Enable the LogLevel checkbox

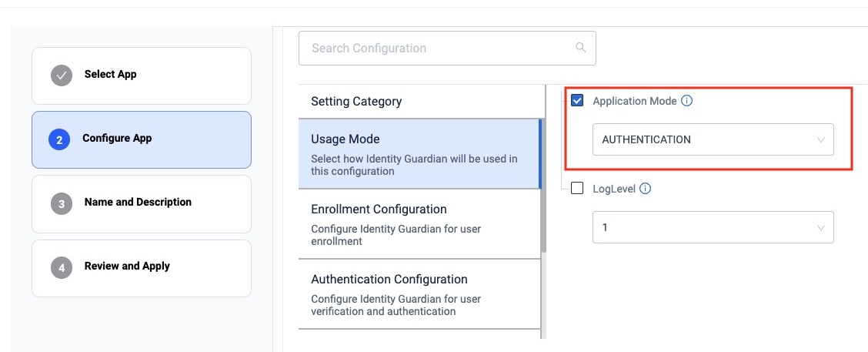pos(577,189)
